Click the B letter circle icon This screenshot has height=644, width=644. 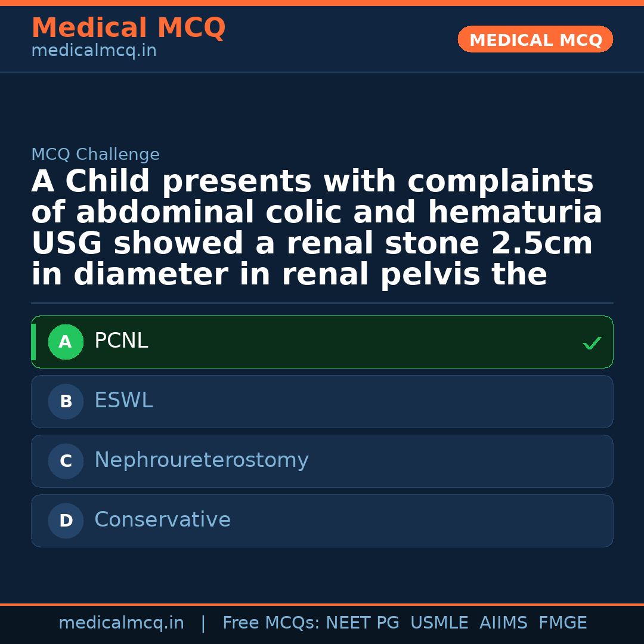66,402
